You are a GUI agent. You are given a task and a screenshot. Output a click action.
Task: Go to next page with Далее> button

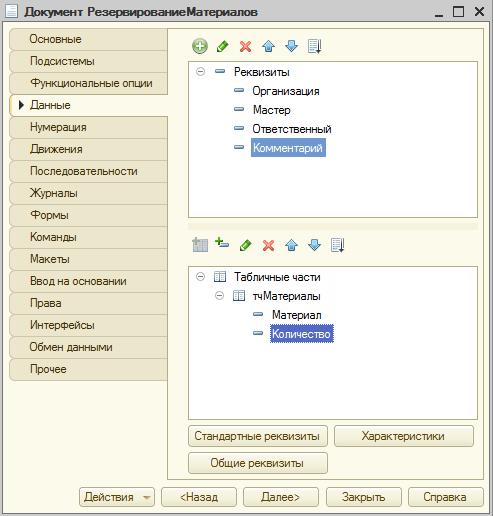point(281,497)
